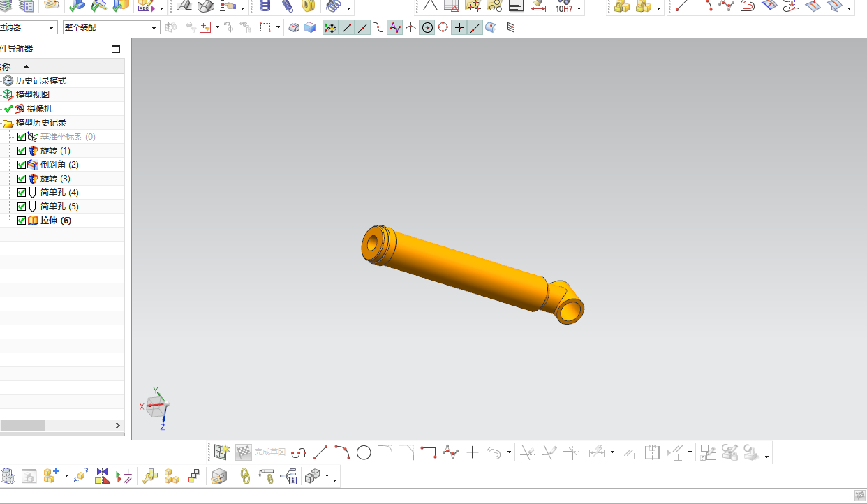Expand the sketch toolbar end options arrow

767,457
